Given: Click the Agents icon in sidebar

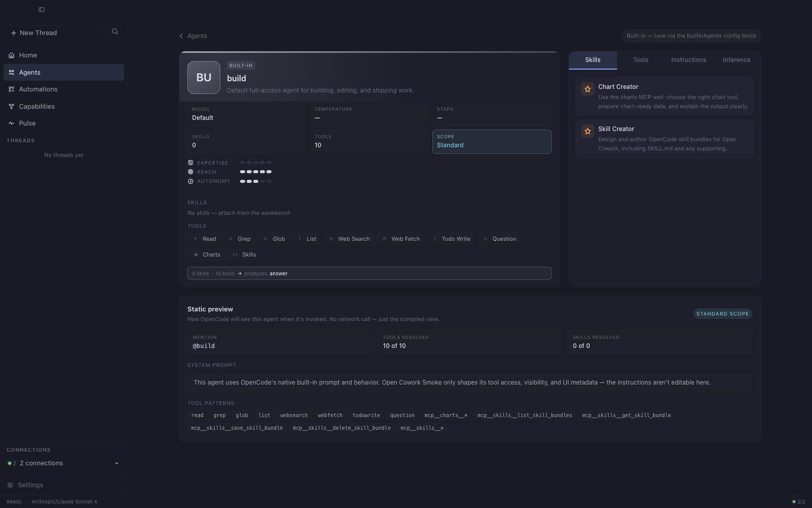Looking at the screenshot, I should pos(11,73).
